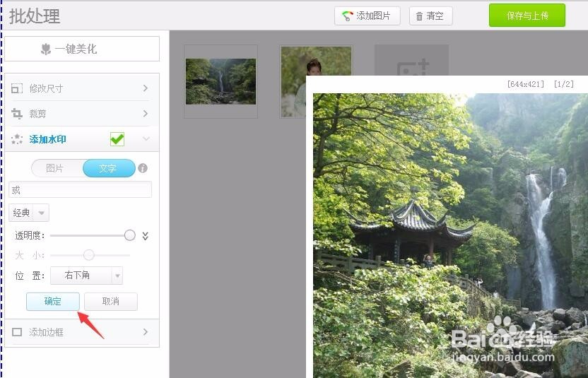Expand the 添加边框 section arrow
Image resolution: width=588 pixels, height=378 pixels.
click(146, 331)
